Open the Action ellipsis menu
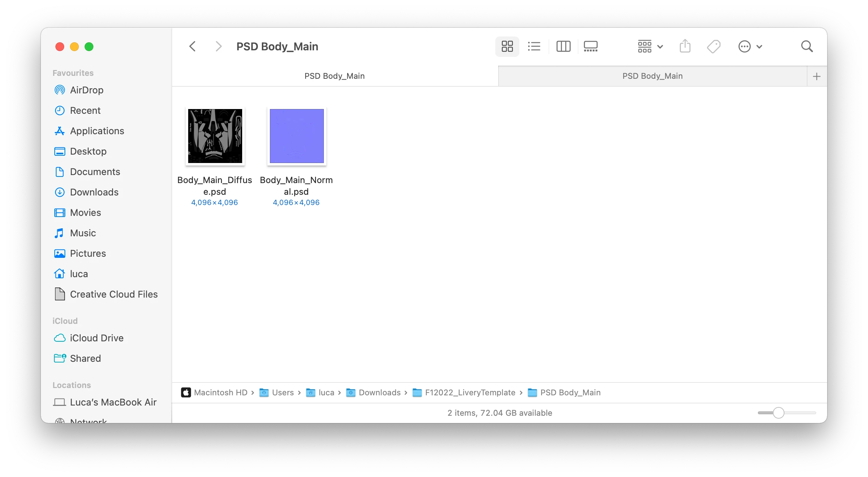This screenshot has width=868, height=477. (750, 46)
